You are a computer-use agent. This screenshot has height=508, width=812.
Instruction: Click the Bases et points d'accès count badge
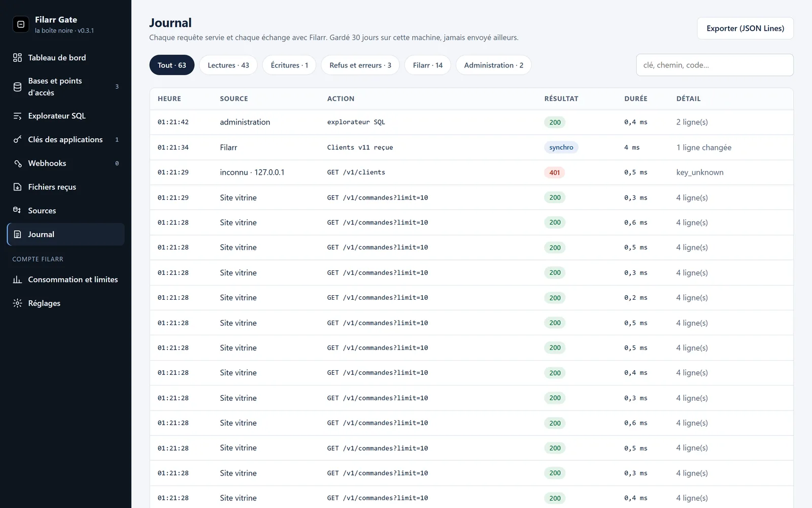[x=117, y=87]
